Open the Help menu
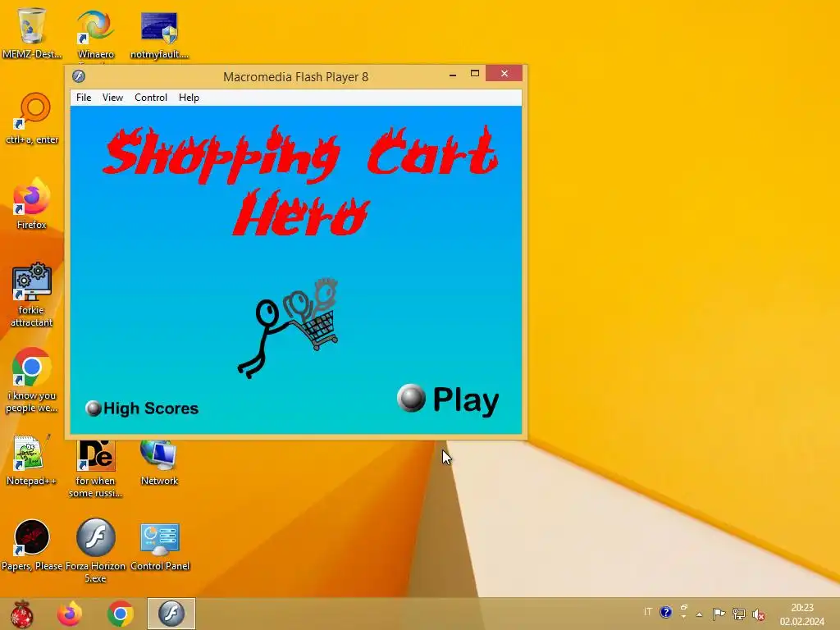840x630 pixels. click(189, 98)
